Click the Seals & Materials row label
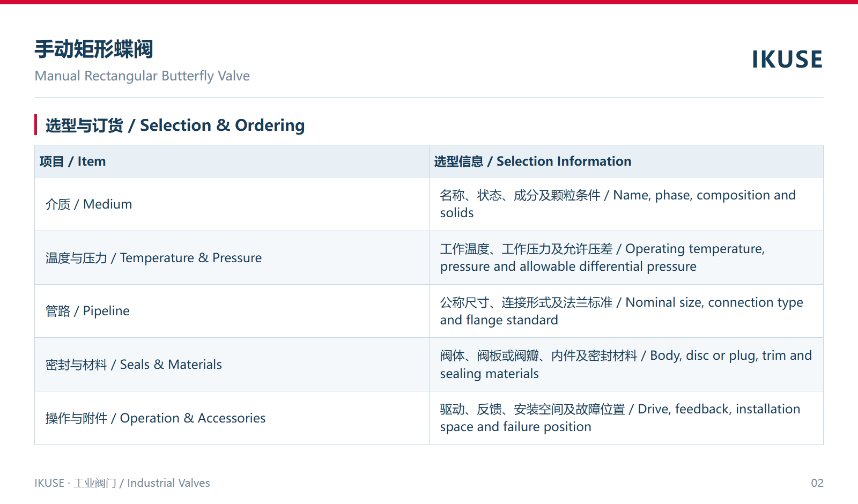This screenshot has width=858, height=504. point(134,365)
